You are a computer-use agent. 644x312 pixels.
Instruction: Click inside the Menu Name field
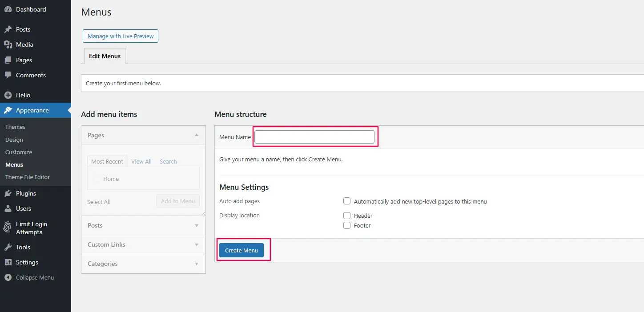(315, 136)
